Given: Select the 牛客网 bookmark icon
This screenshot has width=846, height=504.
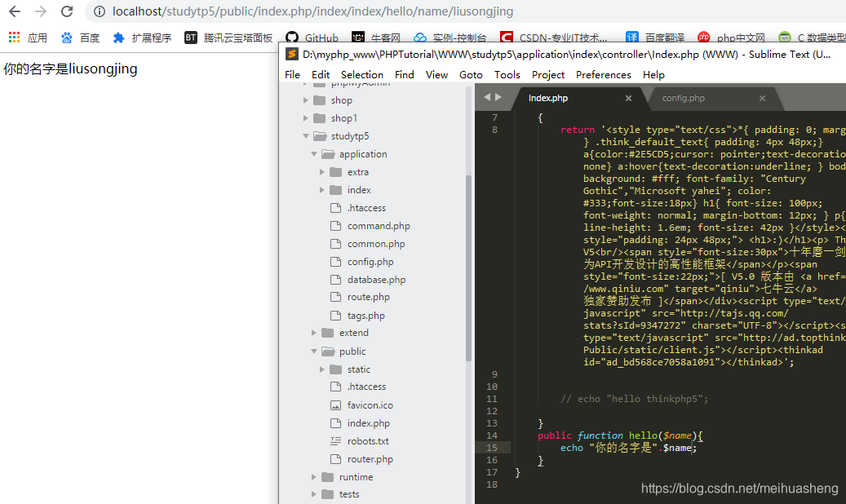Looking at the screenshot, I should click(x=357, y=38).
